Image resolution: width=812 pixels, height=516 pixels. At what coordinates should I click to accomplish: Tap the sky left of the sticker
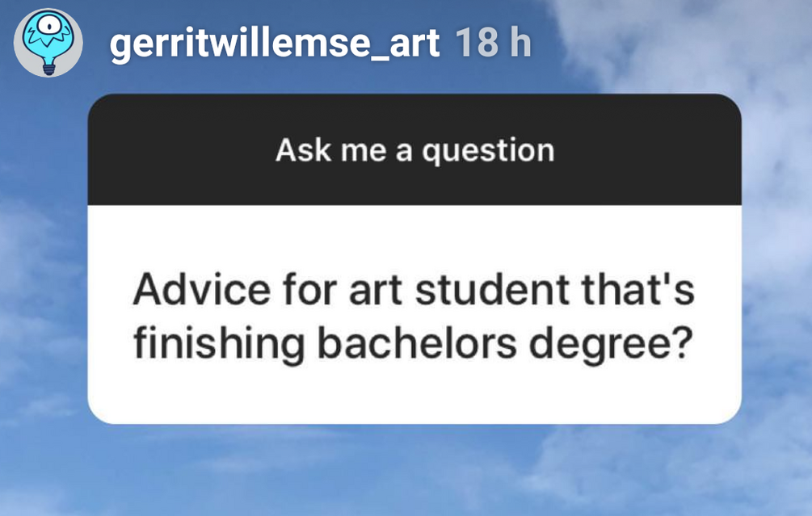click(42, 266)
